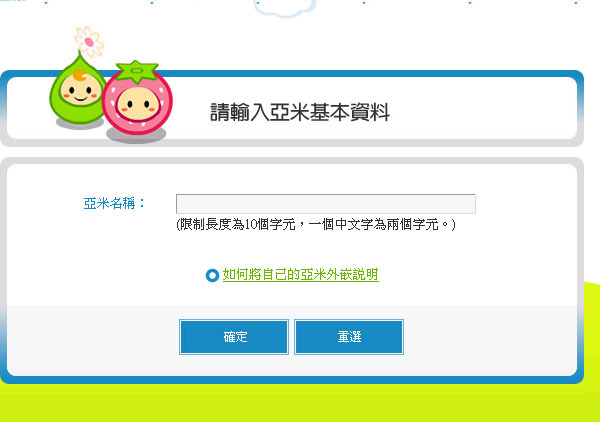Click the white header banner right of title
The image size is (600, 422).
pyautogui.click(x=482, y=109)
